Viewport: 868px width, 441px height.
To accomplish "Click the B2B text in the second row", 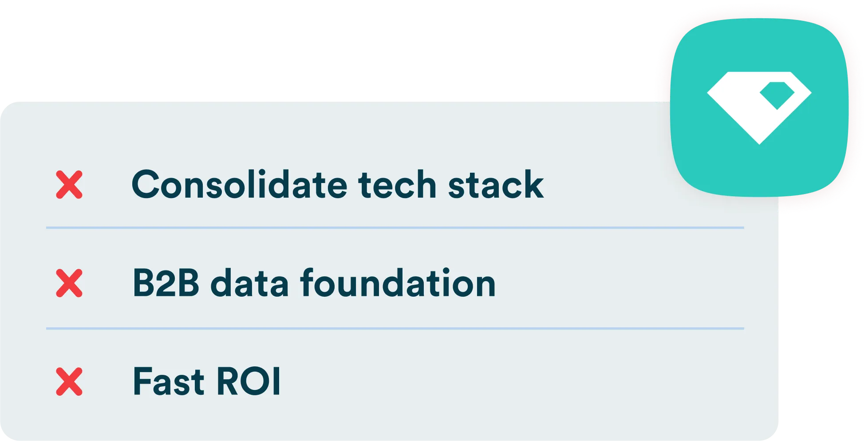I will click(166, 283).
